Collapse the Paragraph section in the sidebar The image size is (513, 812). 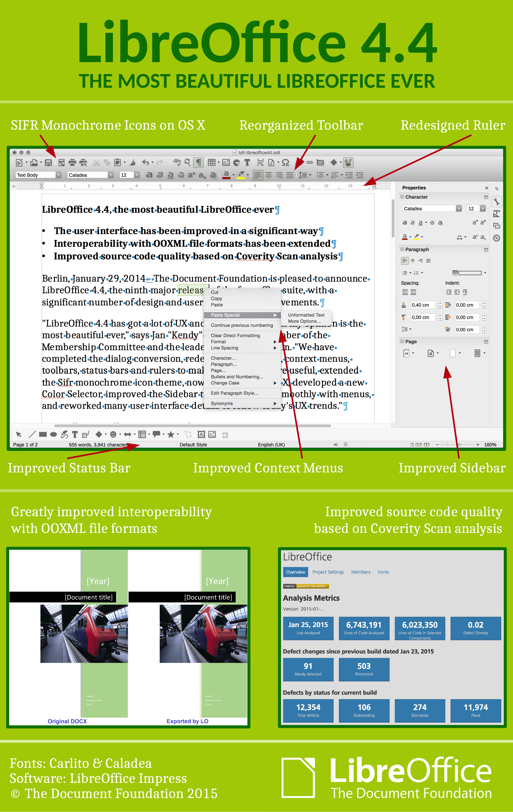click(x=402, y=249)
